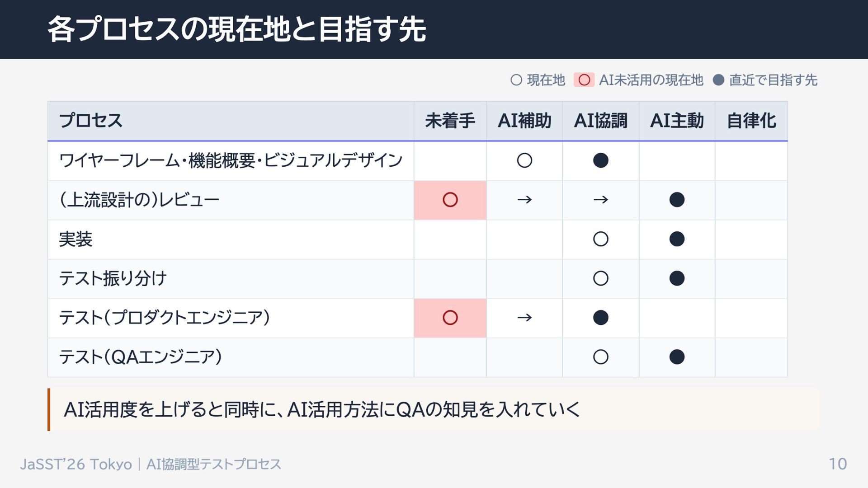The height and width of the screenshot is (488, 868).
Task: Select the AI主動 column header
Action: (677, 121)
